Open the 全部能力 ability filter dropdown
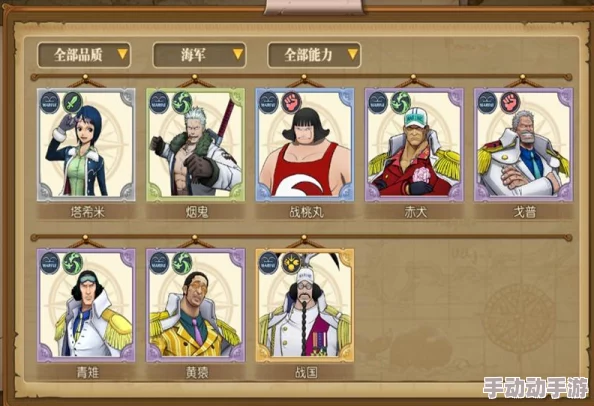The height and width of the screenshot is (406, 594). point(314,55)
